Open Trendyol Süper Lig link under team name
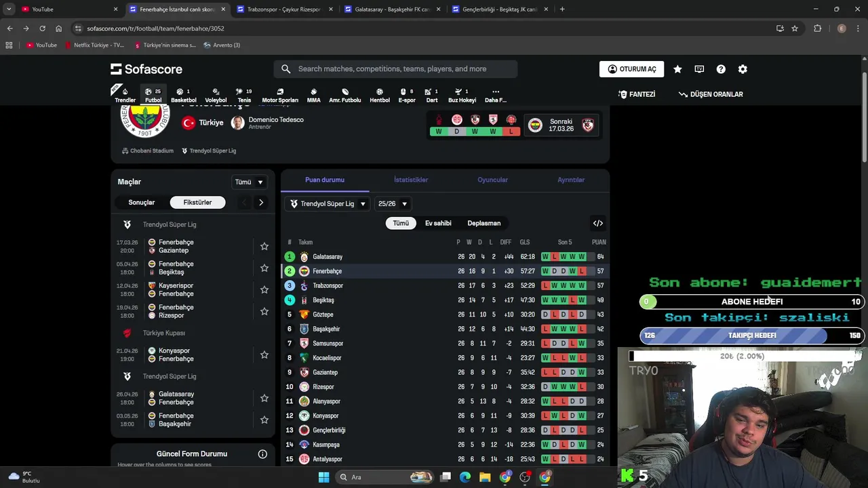The width and height of the screenshot is (868, 488). coord(209,150)
